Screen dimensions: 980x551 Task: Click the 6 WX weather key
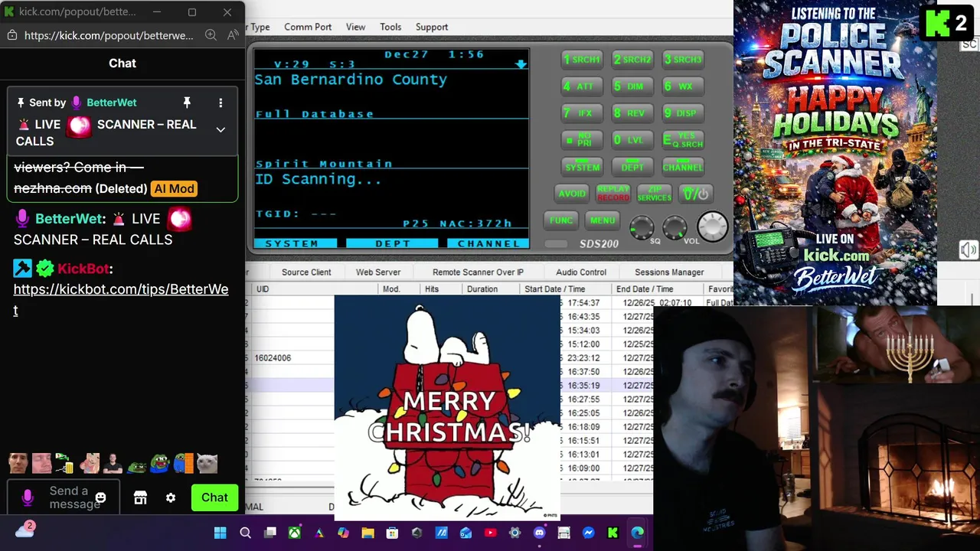(x=683, y=86)
